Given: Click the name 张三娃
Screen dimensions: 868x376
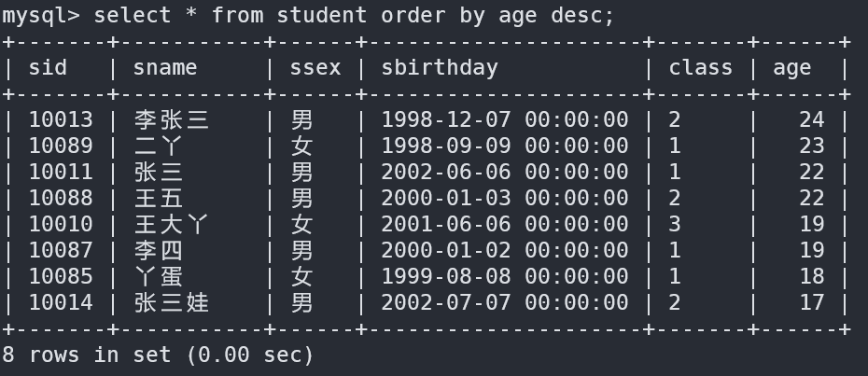Looking at the screenshot, I should 171,302.
